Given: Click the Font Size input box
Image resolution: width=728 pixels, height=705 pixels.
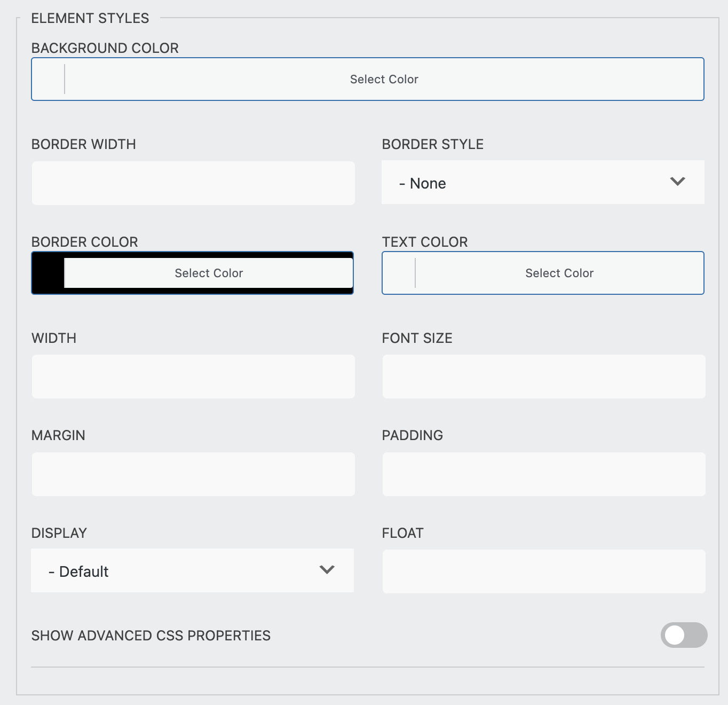Looking at the screenshot, I should [543, 376].
